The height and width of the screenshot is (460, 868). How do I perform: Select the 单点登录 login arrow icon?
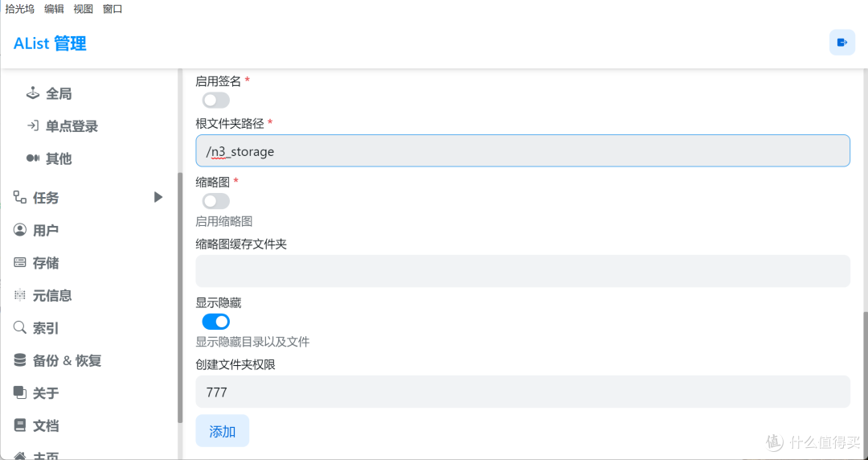coord(33,126)
